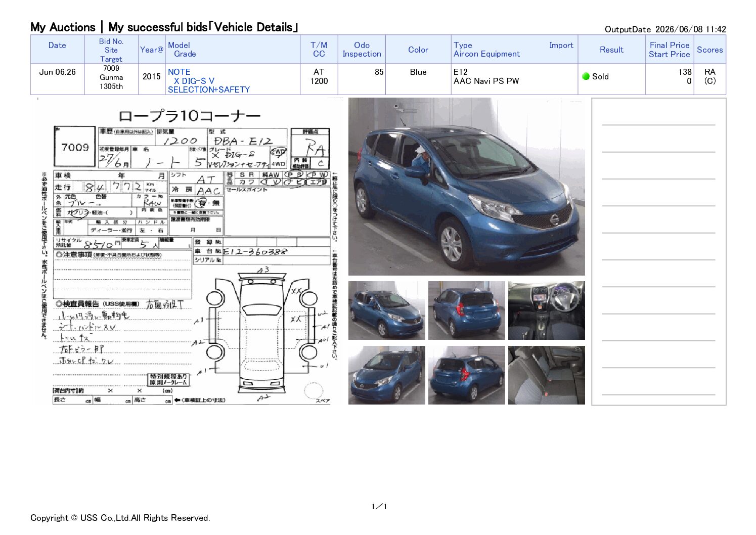Click the 7009 lot number box on the sheet
Image resolution: width=756 pixels, height=535 pixels.
(75, 147)
